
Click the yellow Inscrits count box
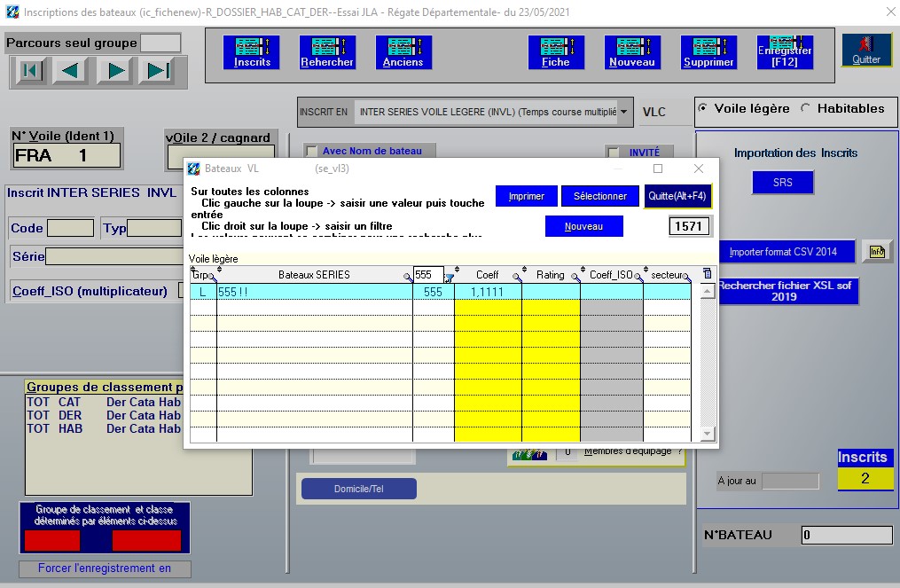point(865,478)
